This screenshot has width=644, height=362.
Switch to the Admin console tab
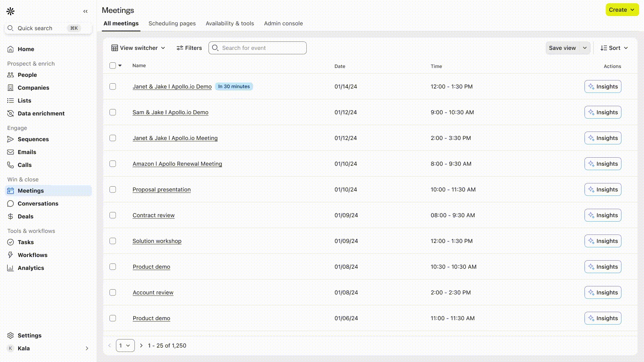pyautogui.click(x=283, y=23)
